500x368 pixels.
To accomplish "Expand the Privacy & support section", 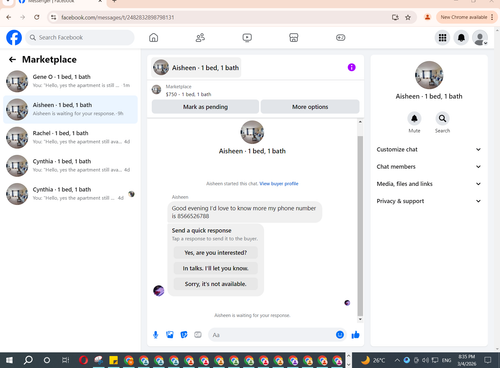I will 429,201.
